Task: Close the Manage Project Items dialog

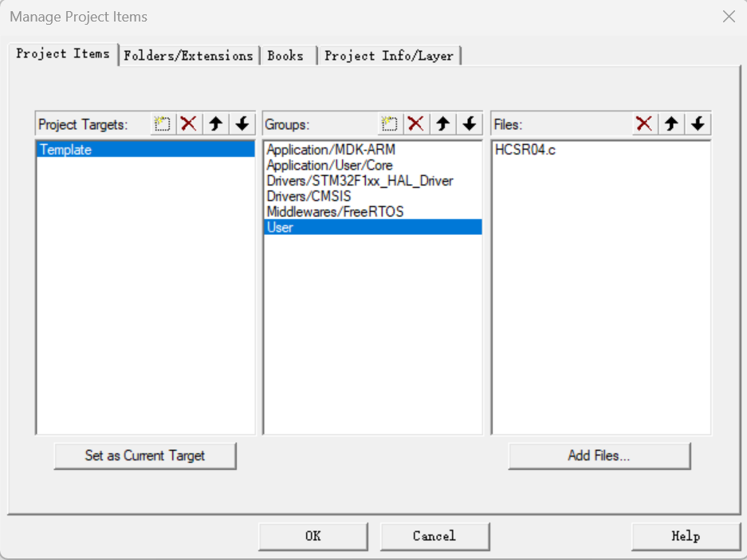Action: (x=729, y=17)
